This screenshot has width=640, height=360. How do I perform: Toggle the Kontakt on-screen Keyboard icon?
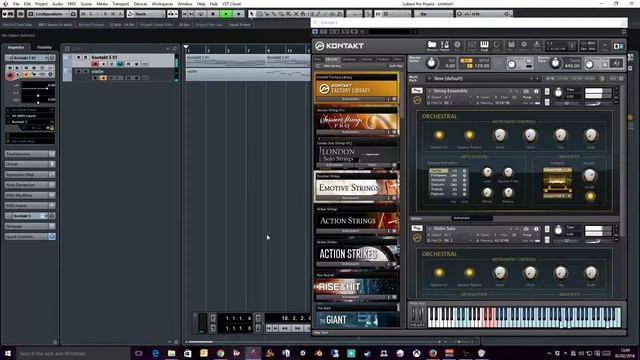(484, 45)
